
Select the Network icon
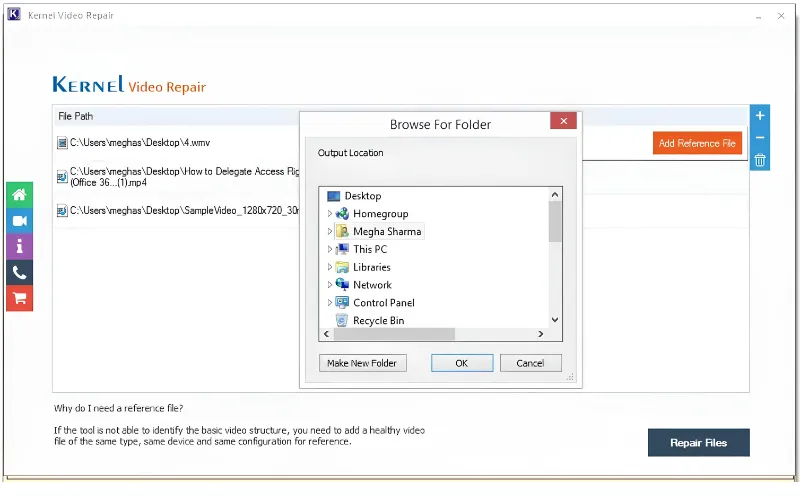click(x=342, y=284)
